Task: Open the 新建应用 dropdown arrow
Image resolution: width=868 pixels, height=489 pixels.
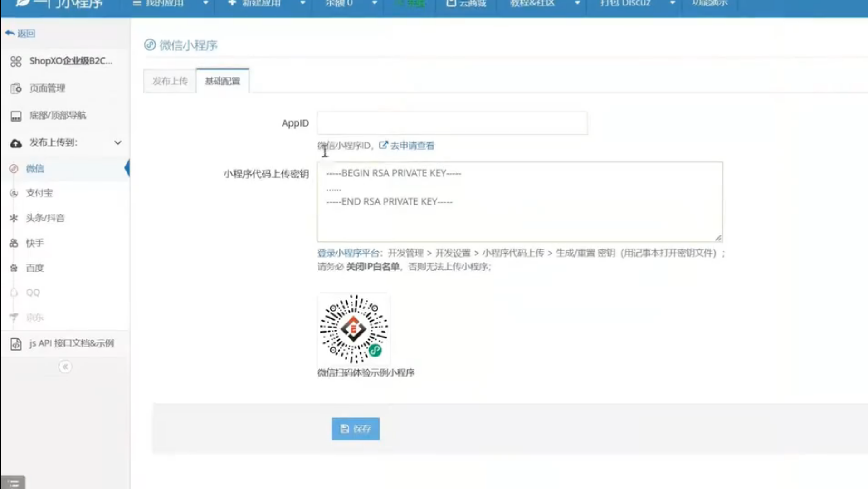Action: click(302, 3)
